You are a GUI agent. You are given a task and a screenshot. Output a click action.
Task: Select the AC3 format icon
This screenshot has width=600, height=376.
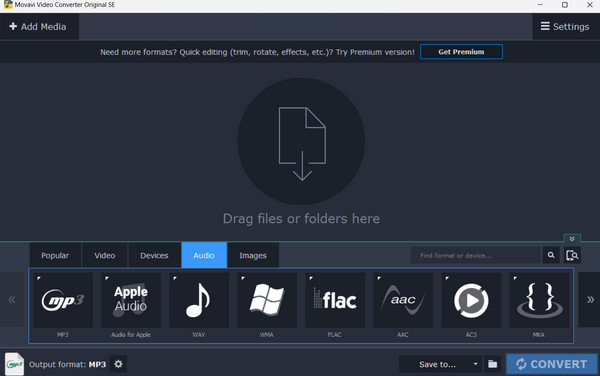coord(471,300)
